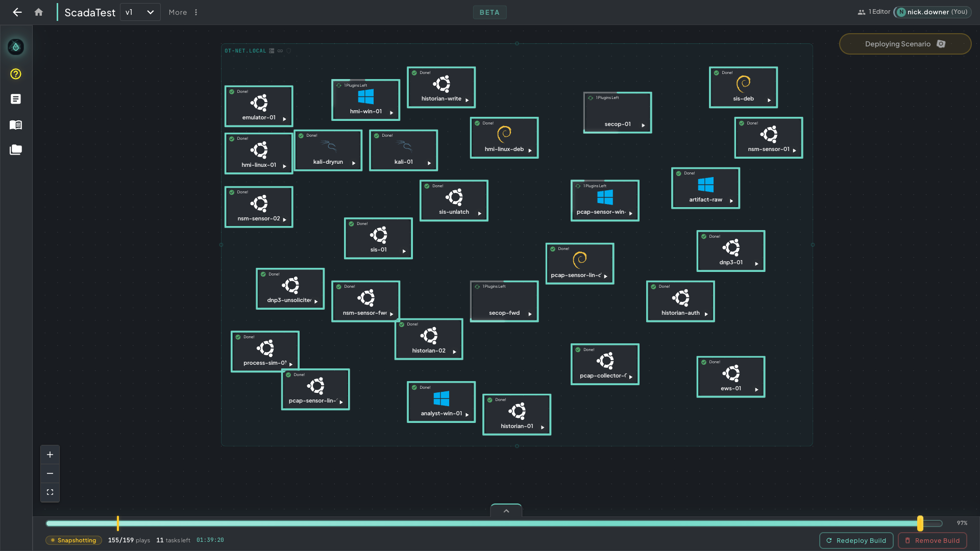Zoom in with the plus button

(50, 455)
